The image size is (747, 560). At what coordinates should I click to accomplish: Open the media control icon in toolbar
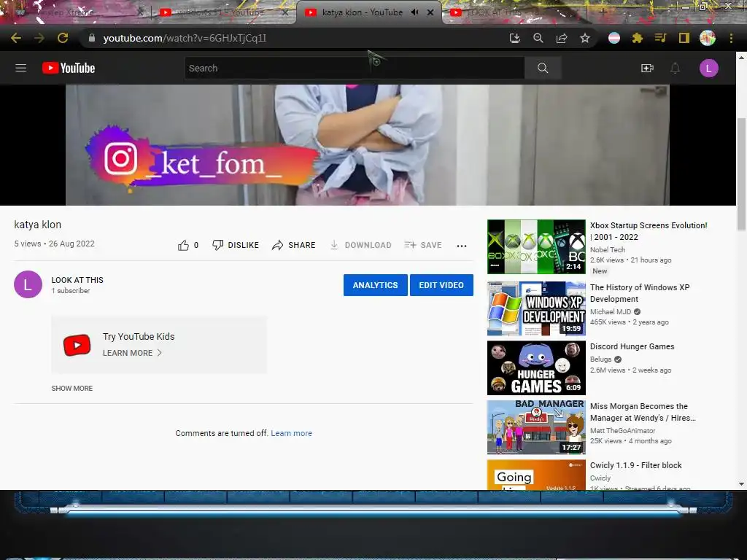[661, 38]
